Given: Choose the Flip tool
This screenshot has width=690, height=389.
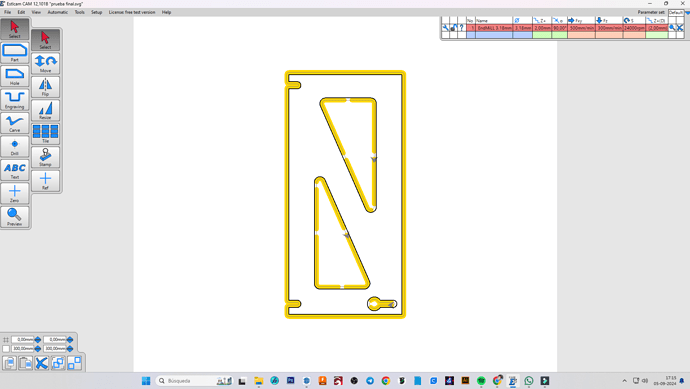Looking at the screenshot, I should point(45,87).
